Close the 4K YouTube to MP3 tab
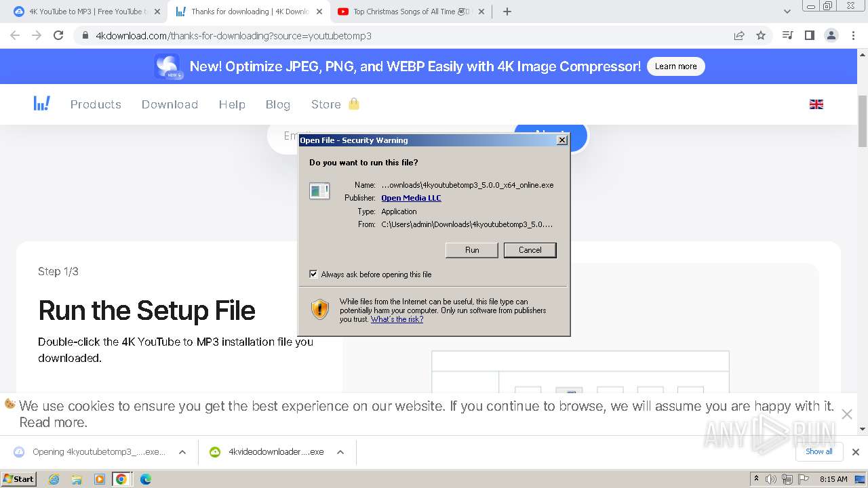This screenshot has height=488, width=868. point(157,12)
